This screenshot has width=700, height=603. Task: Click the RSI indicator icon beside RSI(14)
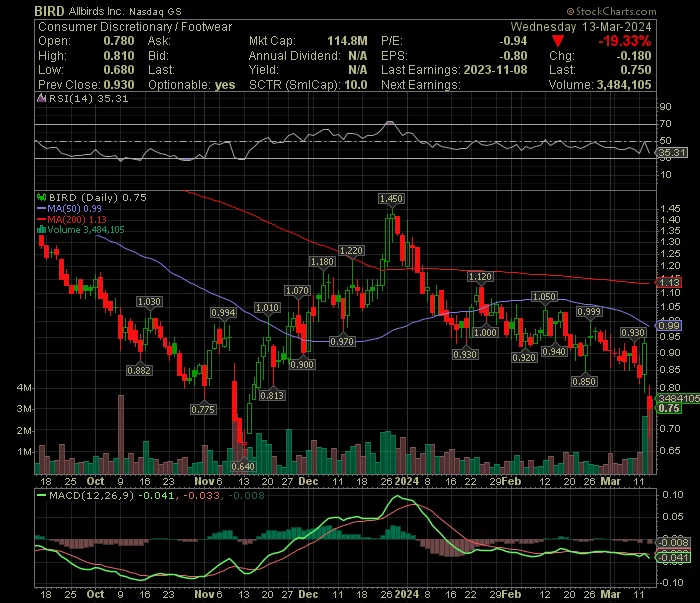(42, 99)
